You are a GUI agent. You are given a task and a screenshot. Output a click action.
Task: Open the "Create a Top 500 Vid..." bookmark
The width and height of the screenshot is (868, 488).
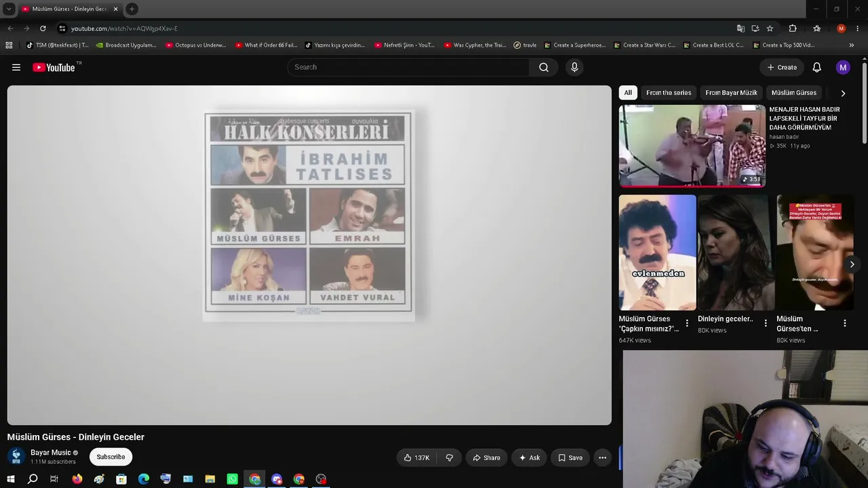[783, 45]
